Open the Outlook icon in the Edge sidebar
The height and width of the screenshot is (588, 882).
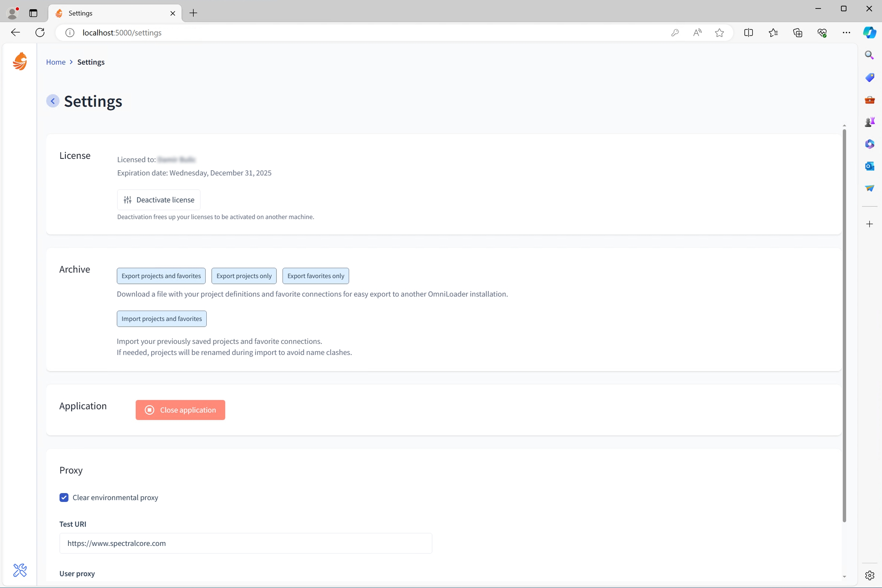tap(869, 166)
